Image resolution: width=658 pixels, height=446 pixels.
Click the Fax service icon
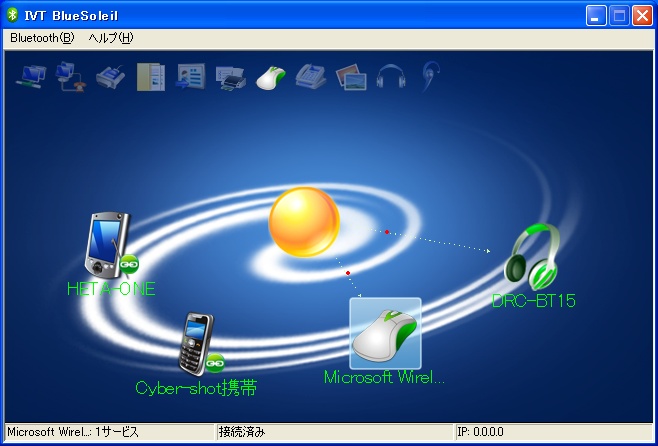coord(311,77)
